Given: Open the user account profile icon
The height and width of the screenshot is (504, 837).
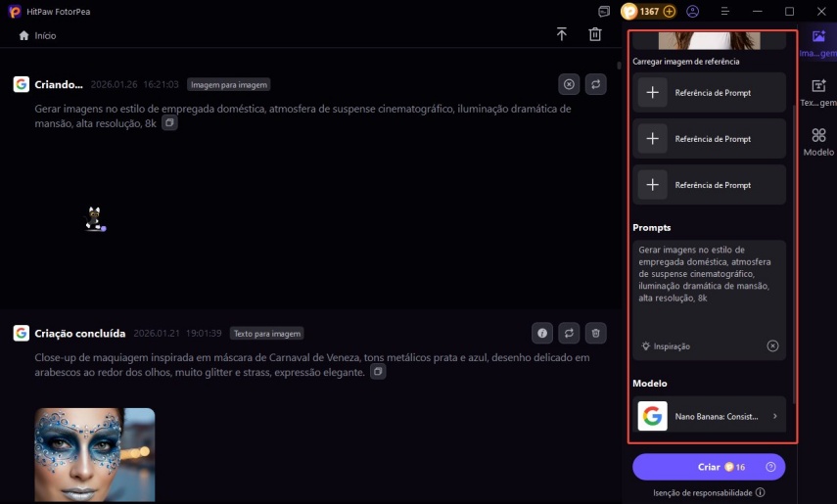Looking at the screenshot, I should click(x=693, y=11).
